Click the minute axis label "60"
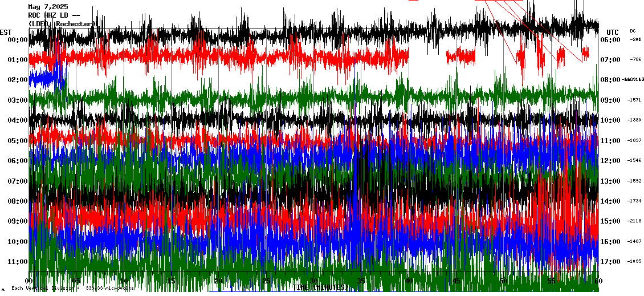Viewport: 644px width, 296px height. [598, 281]
